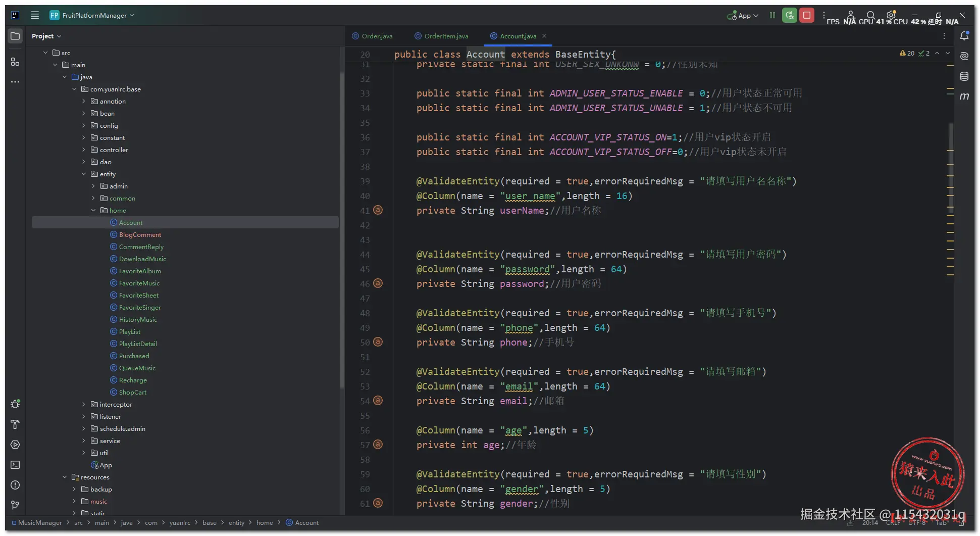Open the Structure tool window
The height and width of the screenshot is (536, 980).
(x=15, y=62)
